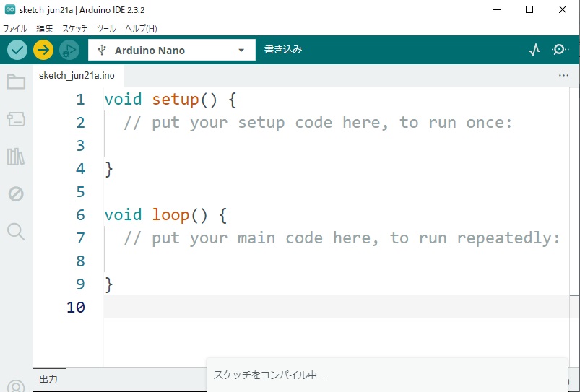This screenshot has height=392, width=580.
Task: Select the sketch_jun21a.ino tab
Action: [x=77, y=76]
